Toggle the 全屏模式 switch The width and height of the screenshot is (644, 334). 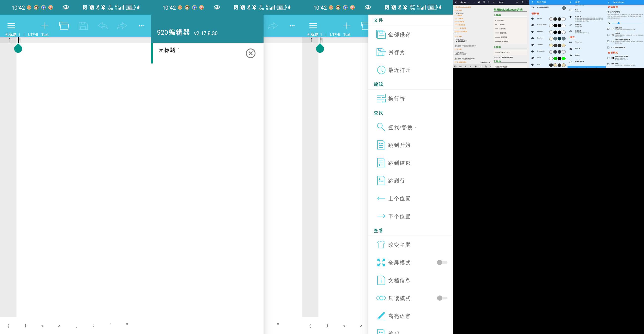442,262
